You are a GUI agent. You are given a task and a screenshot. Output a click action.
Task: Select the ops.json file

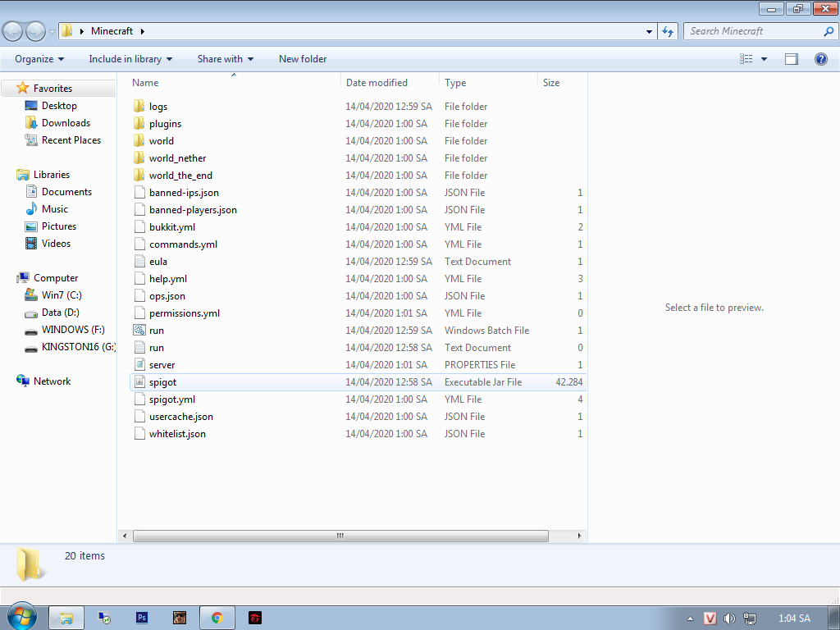tap(358, 295)
